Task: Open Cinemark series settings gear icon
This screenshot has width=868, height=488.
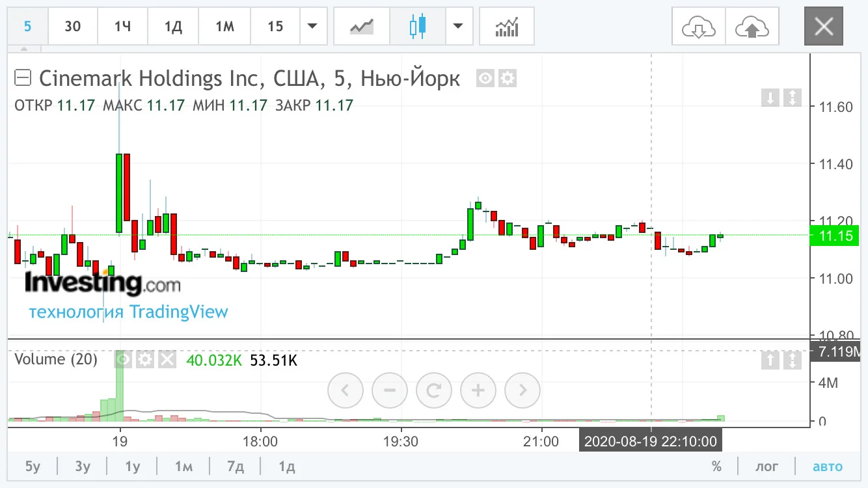Action: coord(508,79)
